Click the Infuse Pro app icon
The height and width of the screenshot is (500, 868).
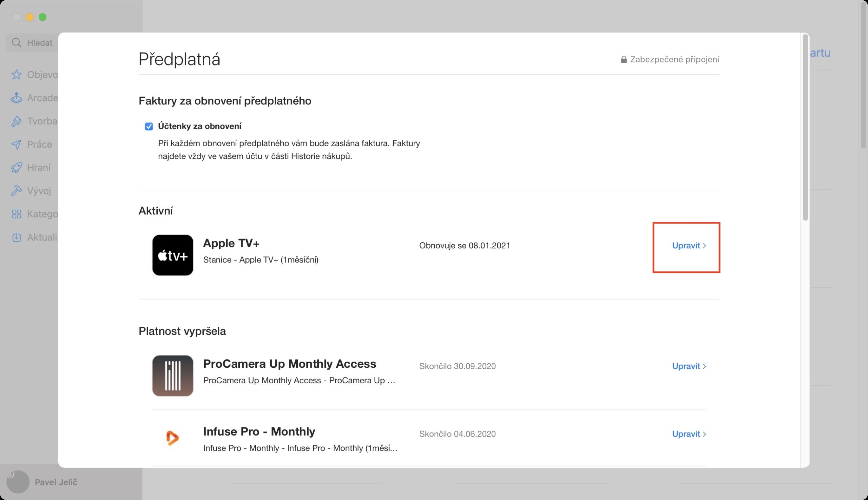(173, 438)
